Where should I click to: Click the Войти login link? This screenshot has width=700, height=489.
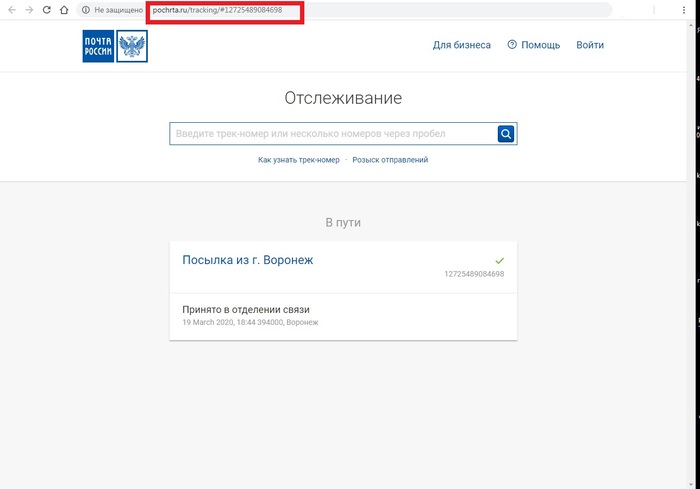click(x=590, y=45)
